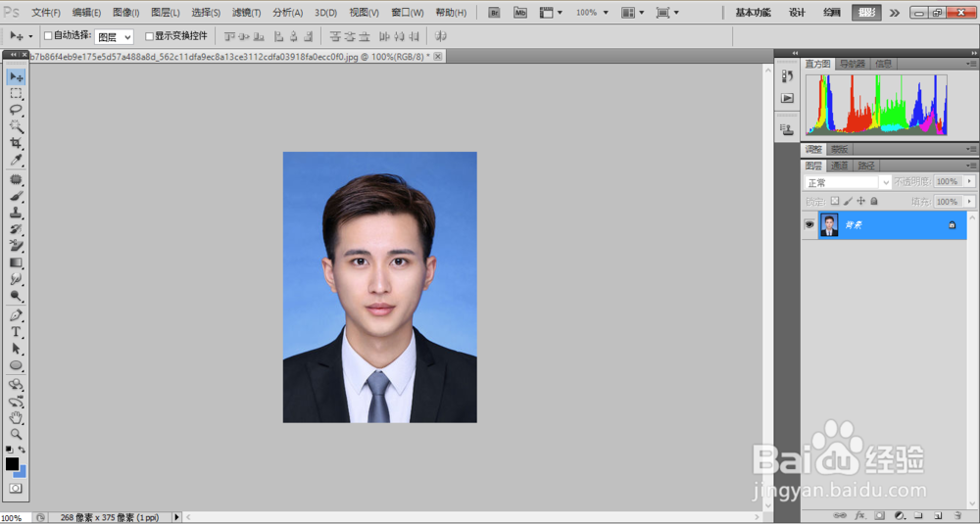980x524 pixels.
Task: Select the History Brush tool
Action: click(x=16, y=229)
